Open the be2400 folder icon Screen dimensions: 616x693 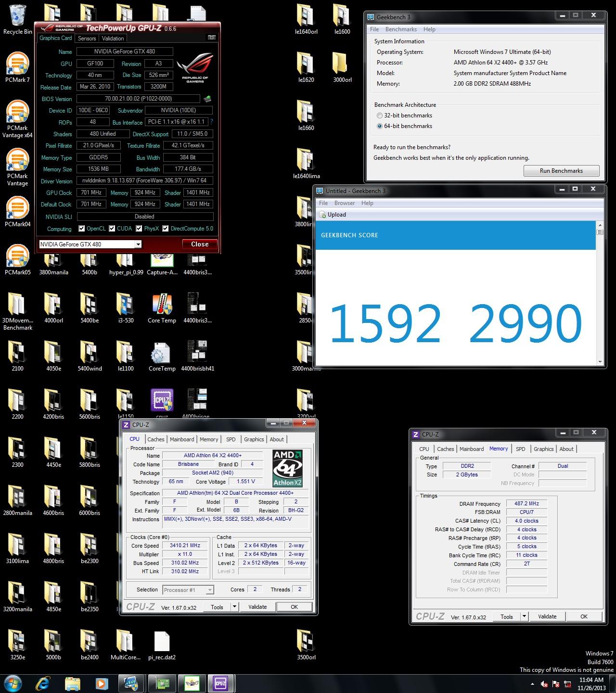point(90,644)
